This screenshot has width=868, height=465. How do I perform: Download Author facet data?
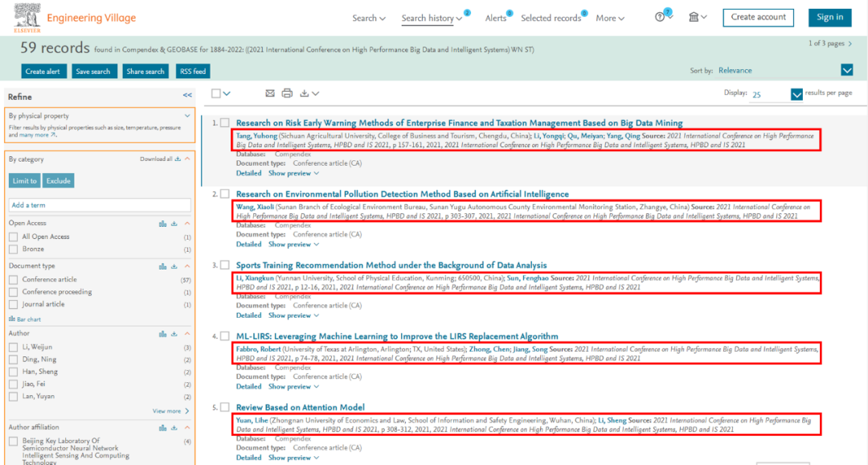(174, 334)
